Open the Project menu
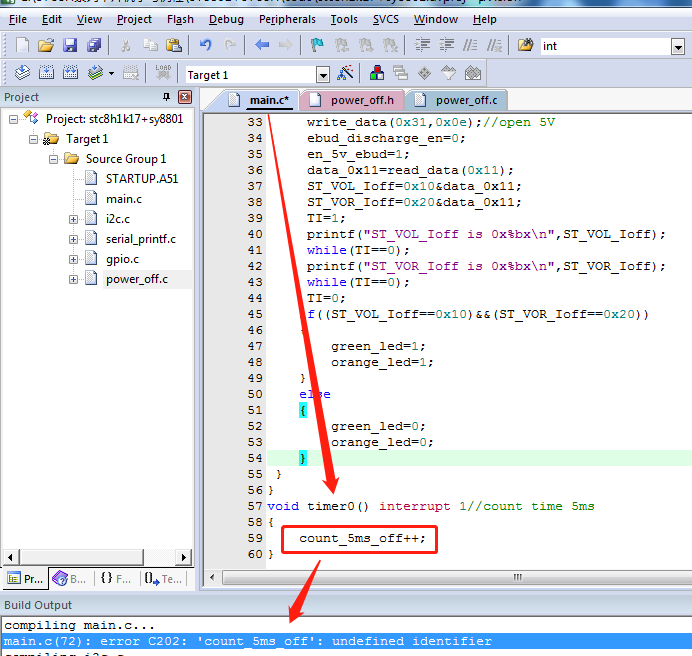The image size is (692, 656). 134,19
